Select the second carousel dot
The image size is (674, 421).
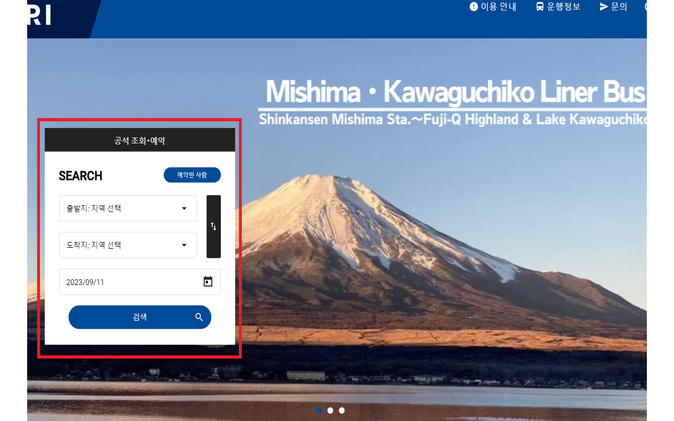tap(330, 411)
